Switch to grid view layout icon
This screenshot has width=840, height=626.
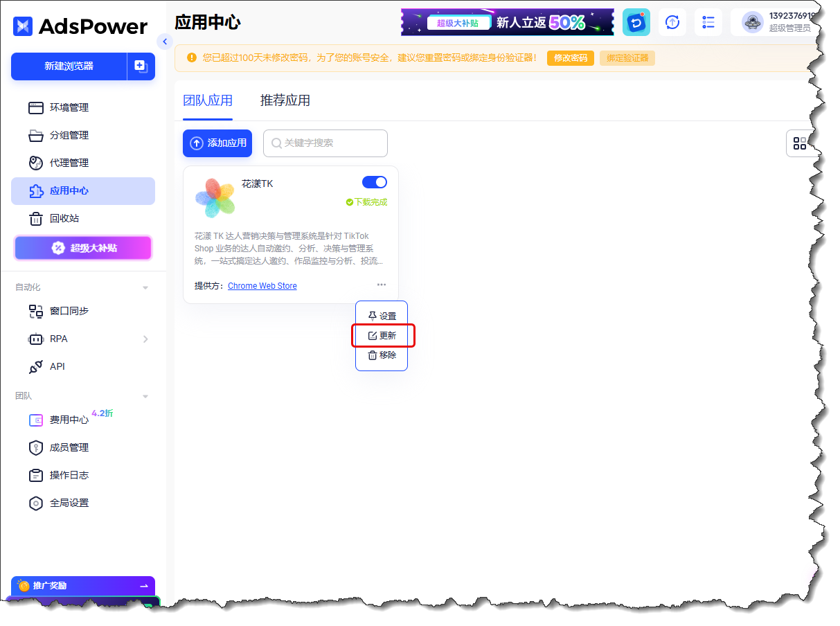[799, 143]
